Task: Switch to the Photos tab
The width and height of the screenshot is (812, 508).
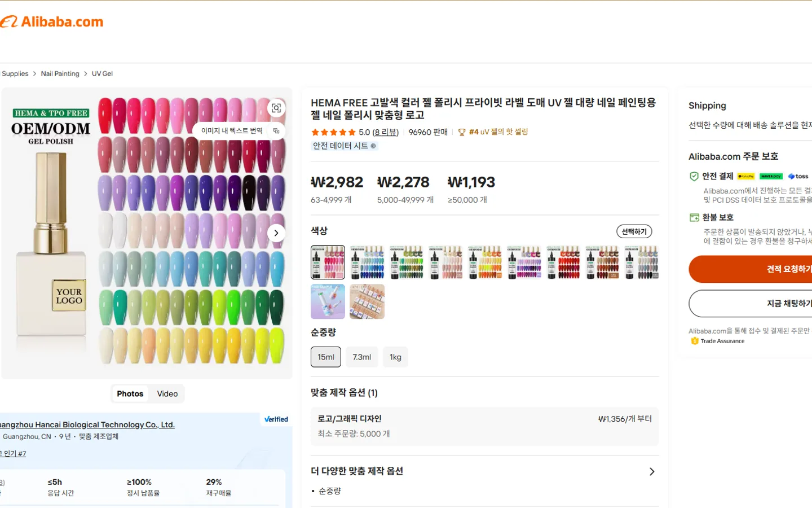Action: coord(130,394)
